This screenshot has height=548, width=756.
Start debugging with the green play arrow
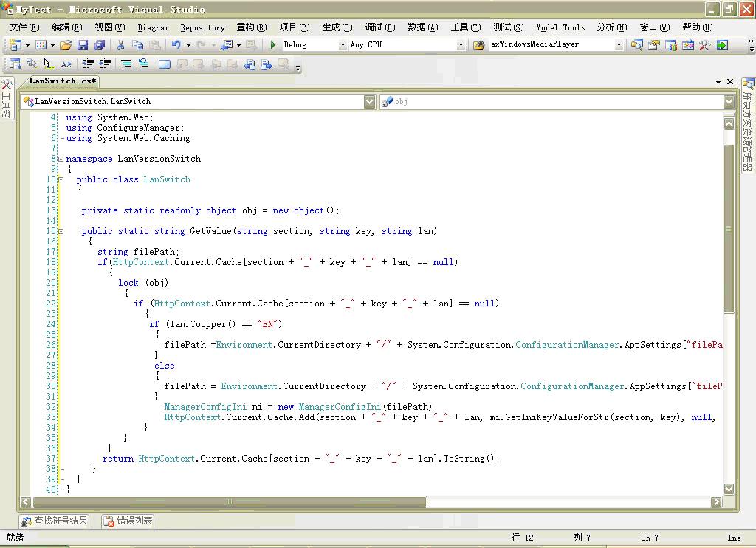[x=273, y=45]
